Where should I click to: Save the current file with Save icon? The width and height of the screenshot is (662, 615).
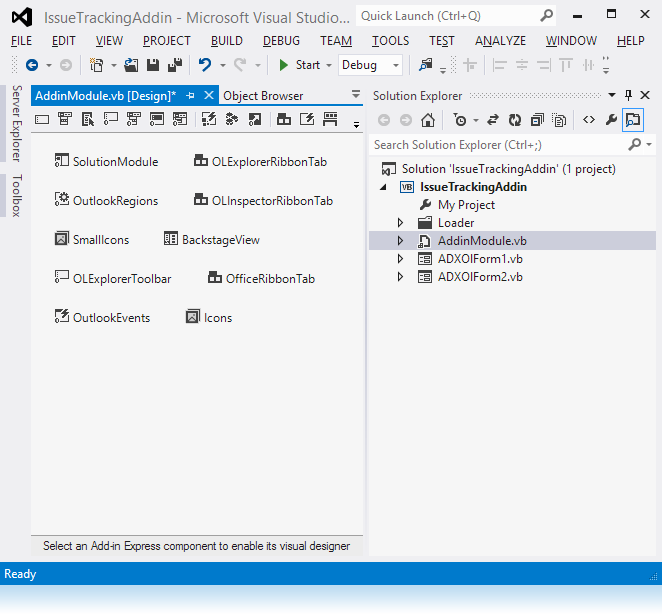point(153,65)
